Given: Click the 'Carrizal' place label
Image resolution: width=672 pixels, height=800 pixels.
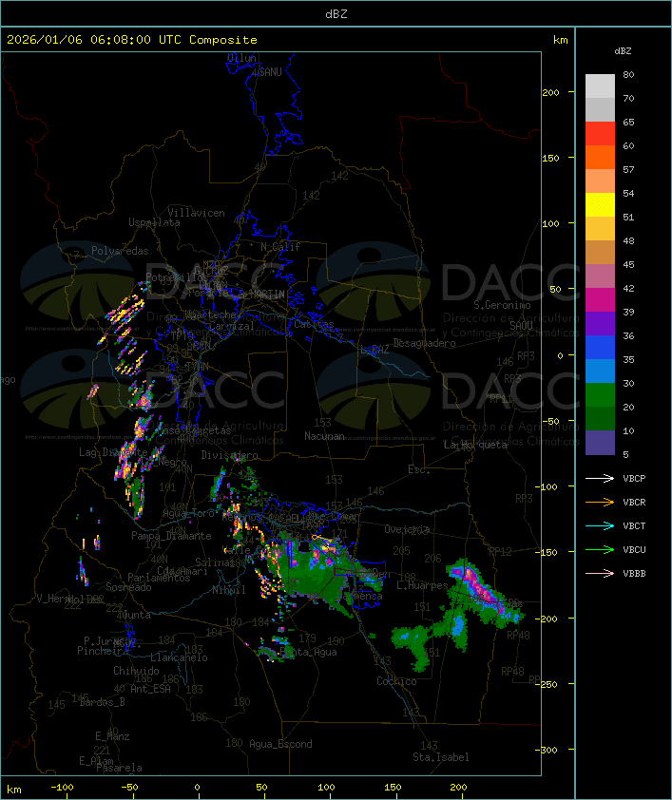Looking at the screenshot, I should pyautogui.click(x=232, y=326).
